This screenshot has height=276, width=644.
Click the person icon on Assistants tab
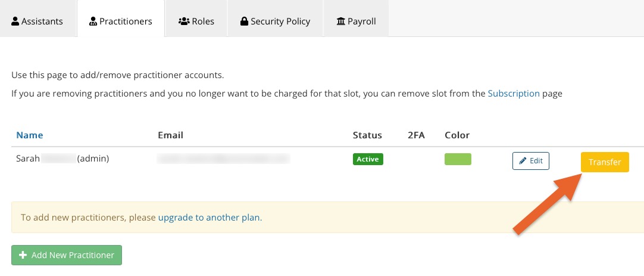15,21
